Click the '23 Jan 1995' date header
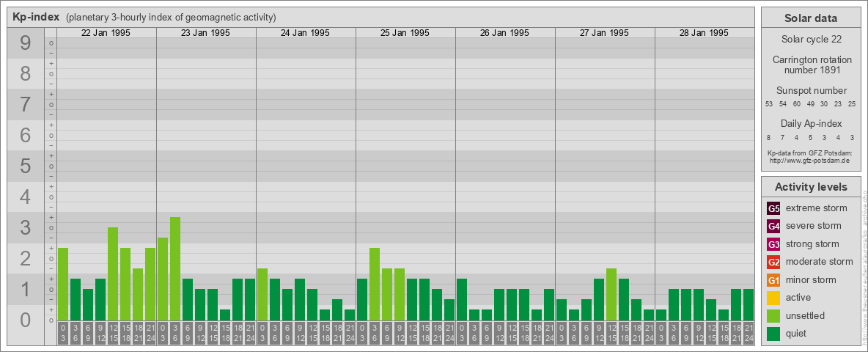The image size is (868, 352). [205, 33]
